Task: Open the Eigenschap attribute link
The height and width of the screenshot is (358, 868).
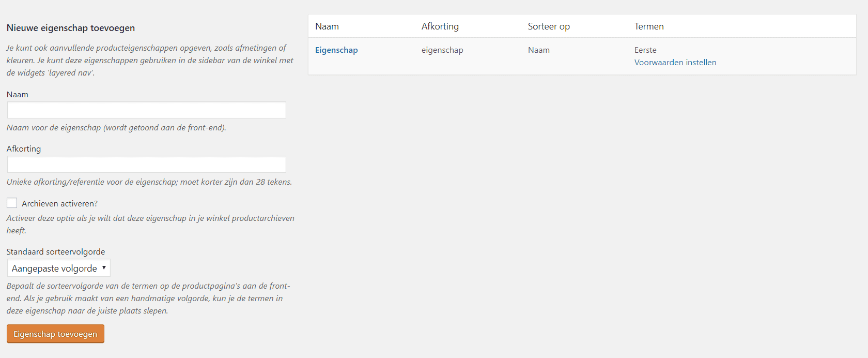Action: tap(336, 50)
